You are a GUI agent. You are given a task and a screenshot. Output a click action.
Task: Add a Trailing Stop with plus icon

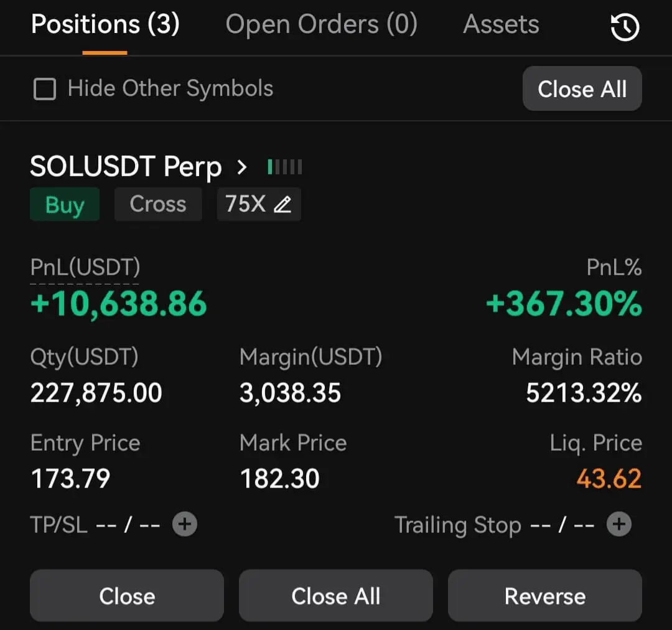[x=619, y=524]
